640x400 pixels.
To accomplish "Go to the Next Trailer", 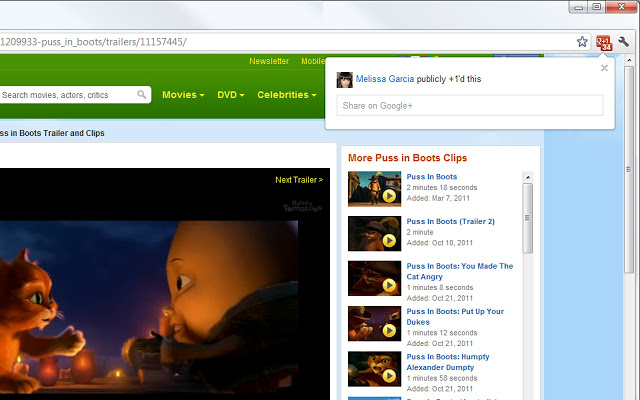I will [299, 180].
